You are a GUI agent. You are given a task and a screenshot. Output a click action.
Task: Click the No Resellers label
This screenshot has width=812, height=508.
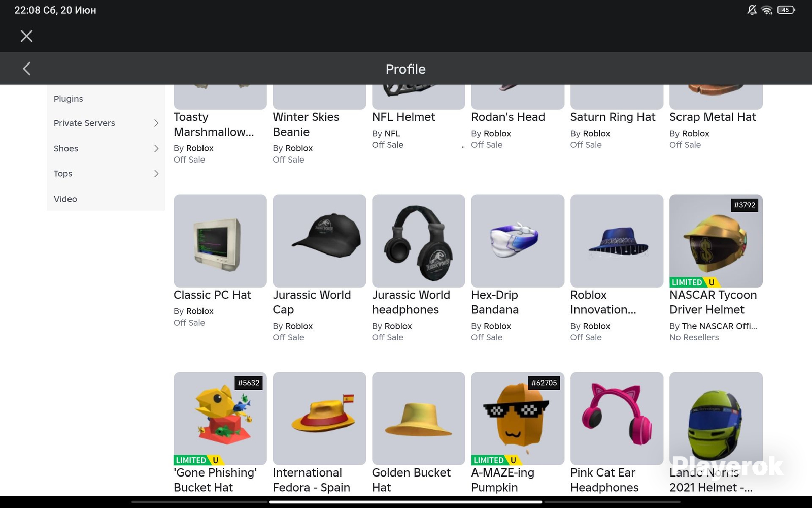tap(694, 338)
